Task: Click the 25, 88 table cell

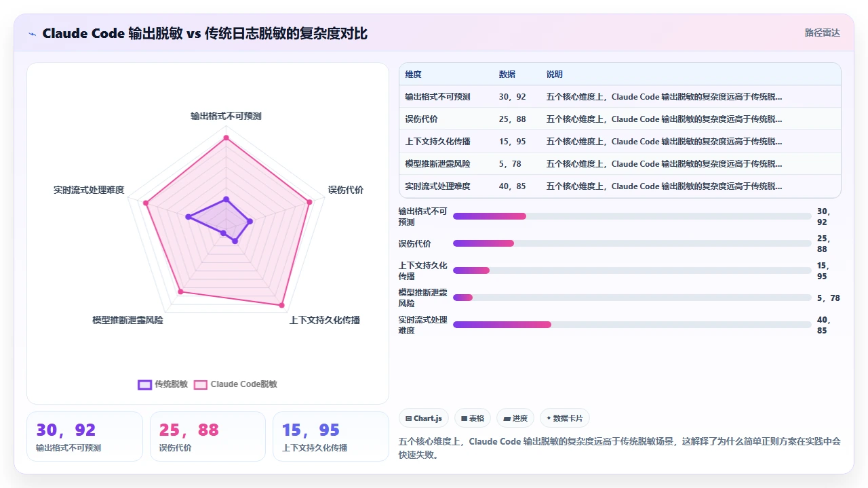Action: pos(513,119)
